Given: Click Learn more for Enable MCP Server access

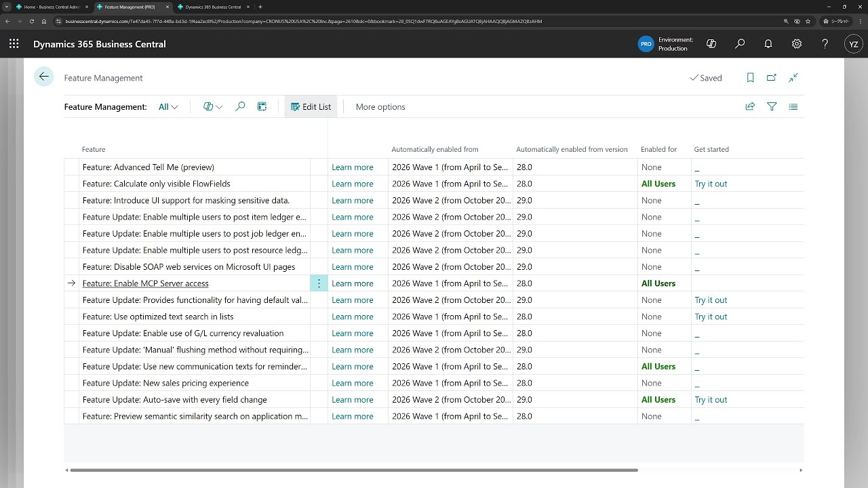Looking at the screenshot, I should [x=353, y=283].
